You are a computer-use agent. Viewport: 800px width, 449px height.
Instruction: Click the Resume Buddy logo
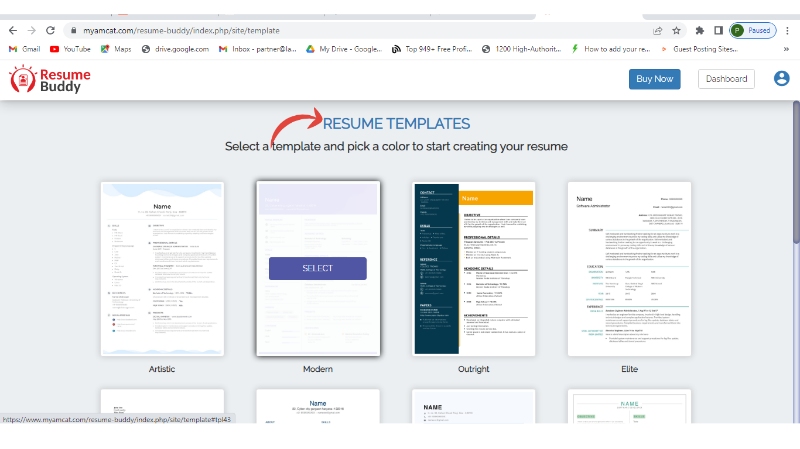(50, 80)
